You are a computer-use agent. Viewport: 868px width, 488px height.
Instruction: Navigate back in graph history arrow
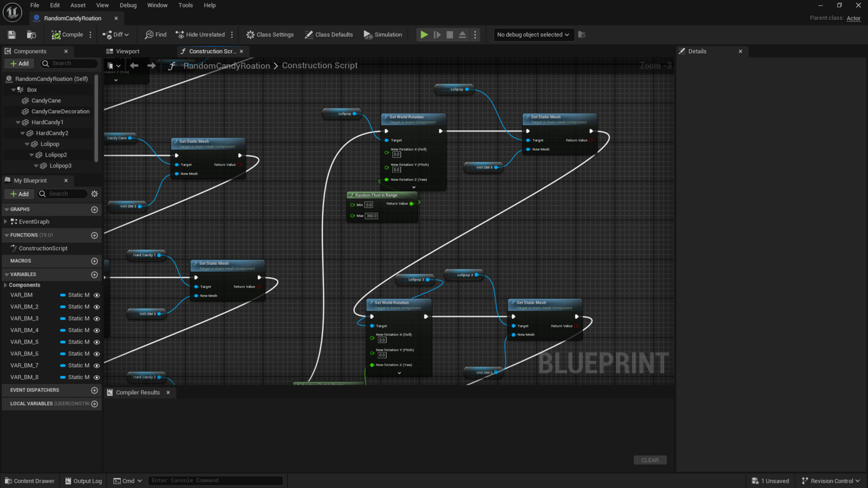(x=134, y=66)
